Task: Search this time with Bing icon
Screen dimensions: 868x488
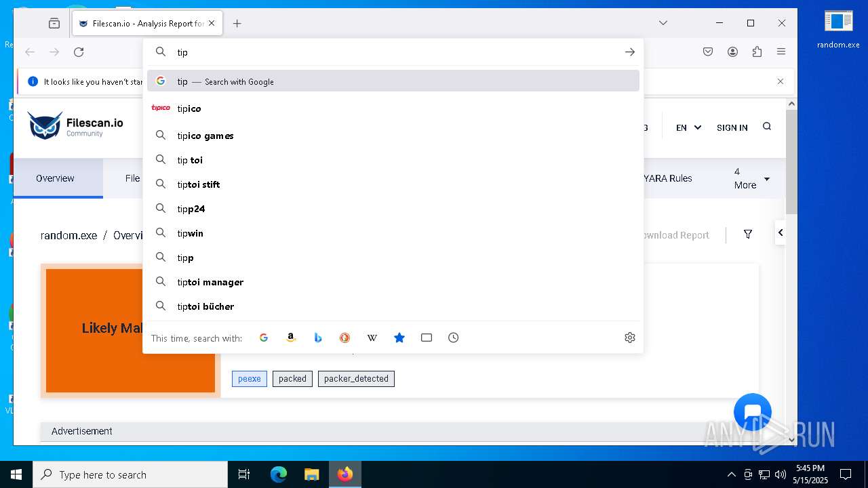Action: [318, 338]
